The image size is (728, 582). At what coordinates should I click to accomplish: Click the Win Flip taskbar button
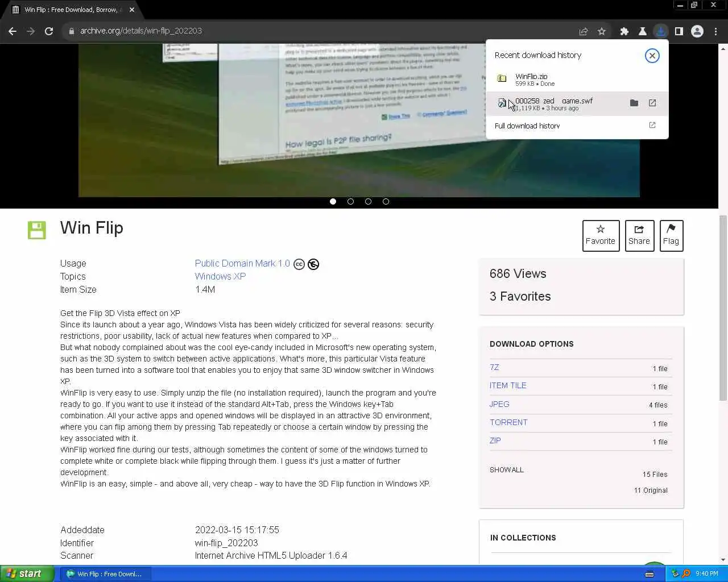click(106, 574)
